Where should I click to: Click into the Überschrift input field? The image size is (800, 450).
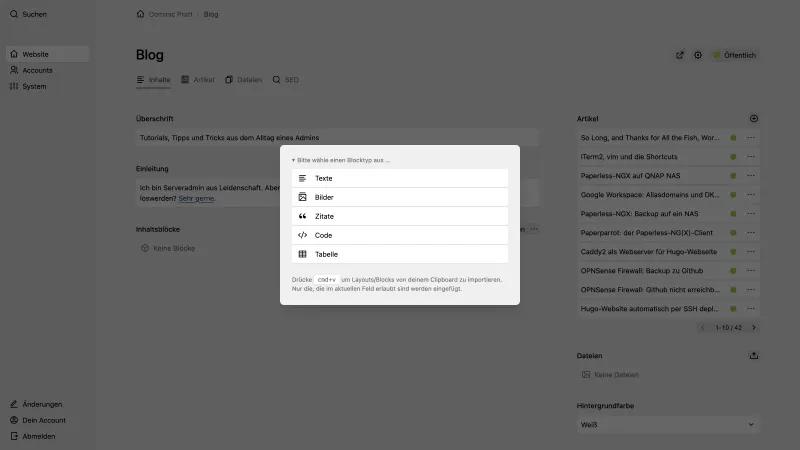(338, 138)
